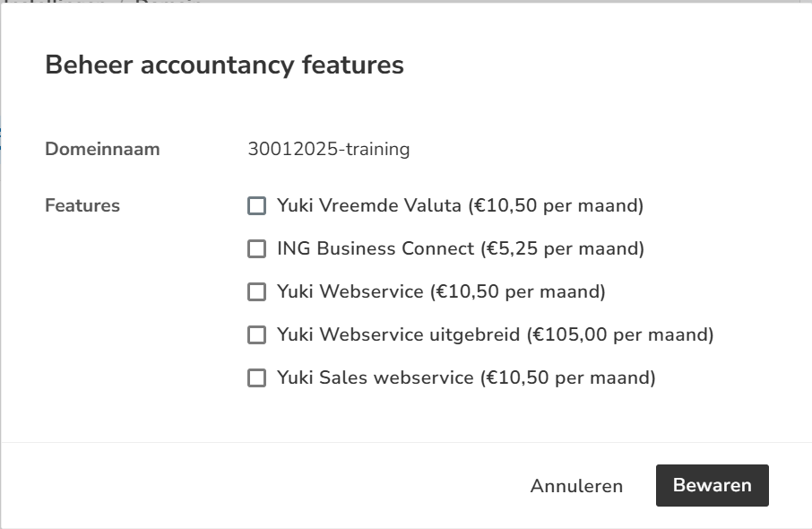812x529 pixels.
Task: Click the domain value 30012025-training
Action: point(328,149)
